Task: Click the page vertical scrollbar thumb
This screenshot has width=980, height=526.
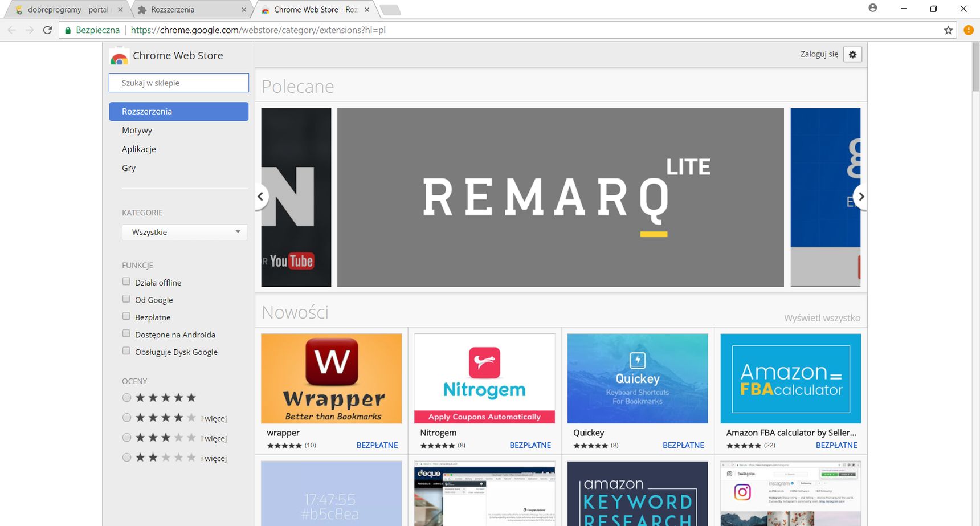Action: coord(975,67)
